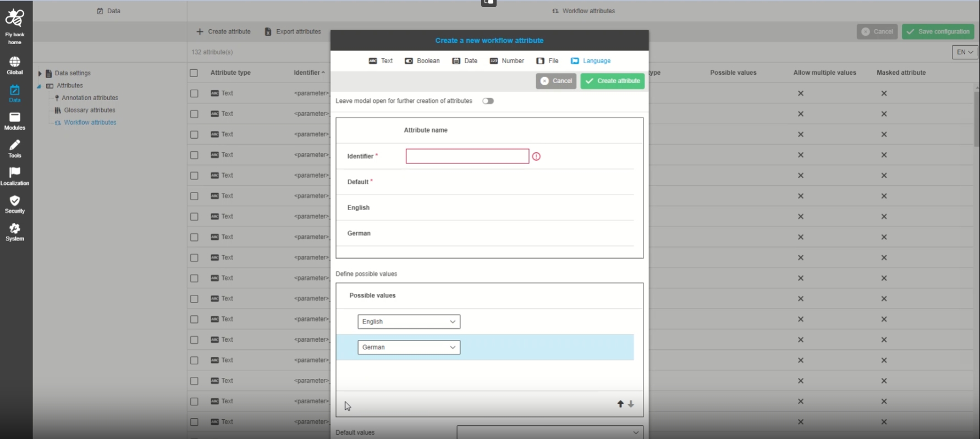
Task: Click the Possible values table column header
Action: point(733,73)
